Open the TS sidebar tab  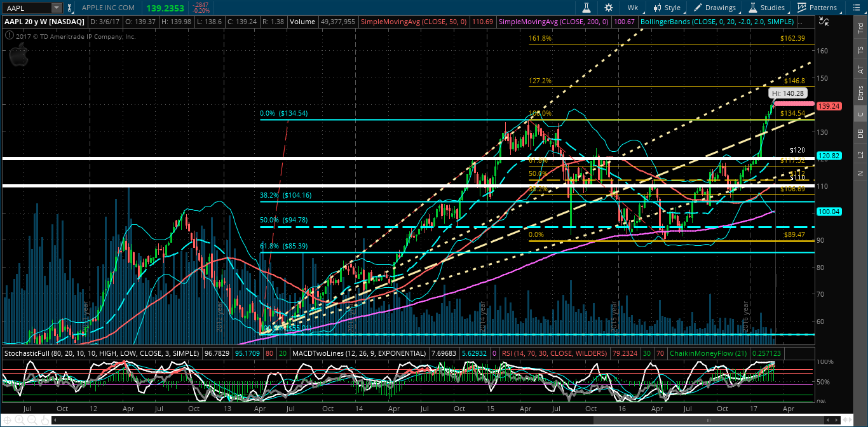[860, 50]
